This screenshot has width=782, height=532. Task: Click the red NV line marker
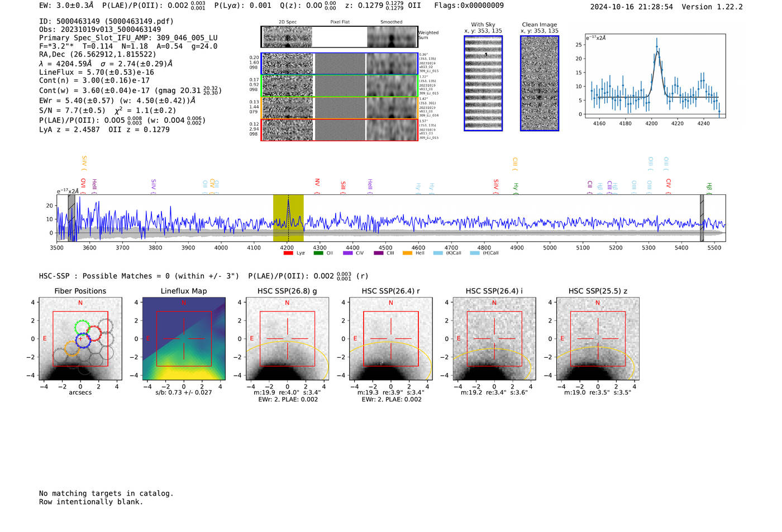[x=317, y=186]
